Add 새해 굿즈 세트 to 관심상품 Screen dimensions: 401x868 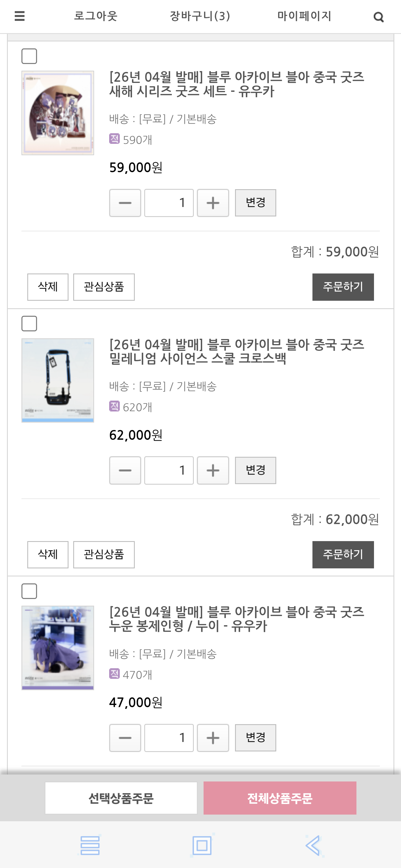pos(104,287)
